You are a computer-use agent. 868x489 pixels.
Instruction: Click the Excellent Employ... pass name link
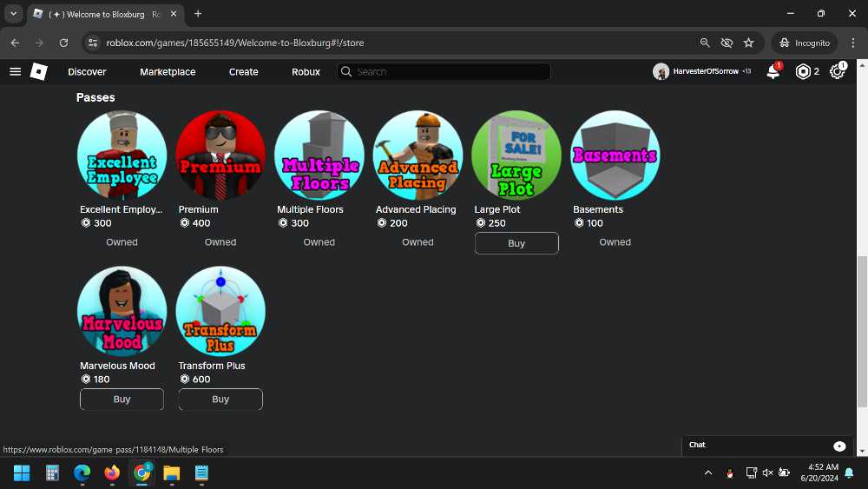[121, 209]
